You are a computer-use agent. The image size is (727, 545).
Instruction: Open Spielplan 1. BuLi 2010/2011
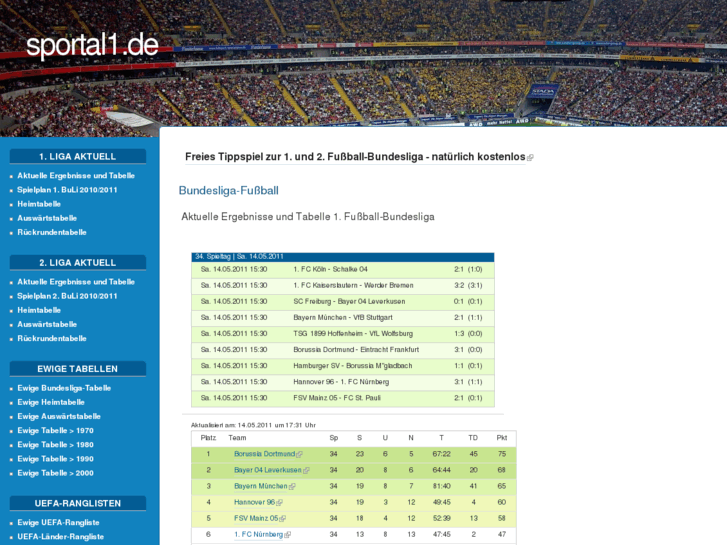pyautogui.click(x=67, y=190)
